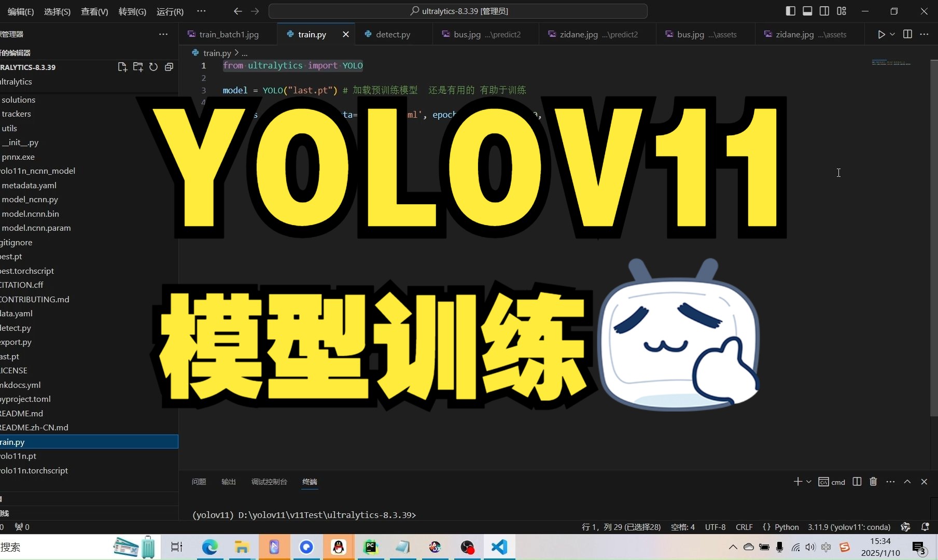The width and height of the screenshot is (938, 560).
Task: Change encoding via UTF-8 status item
Action: tap(715, 527)
